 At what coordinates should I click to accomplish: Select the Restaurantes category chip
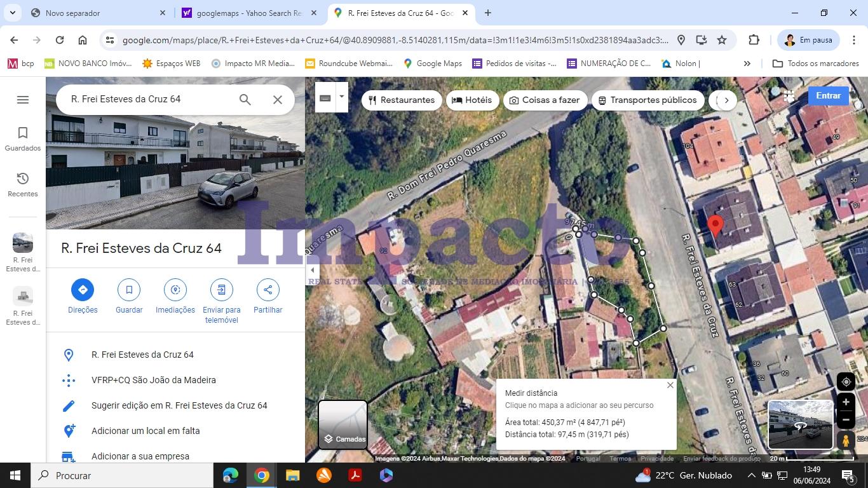[402, 100]
